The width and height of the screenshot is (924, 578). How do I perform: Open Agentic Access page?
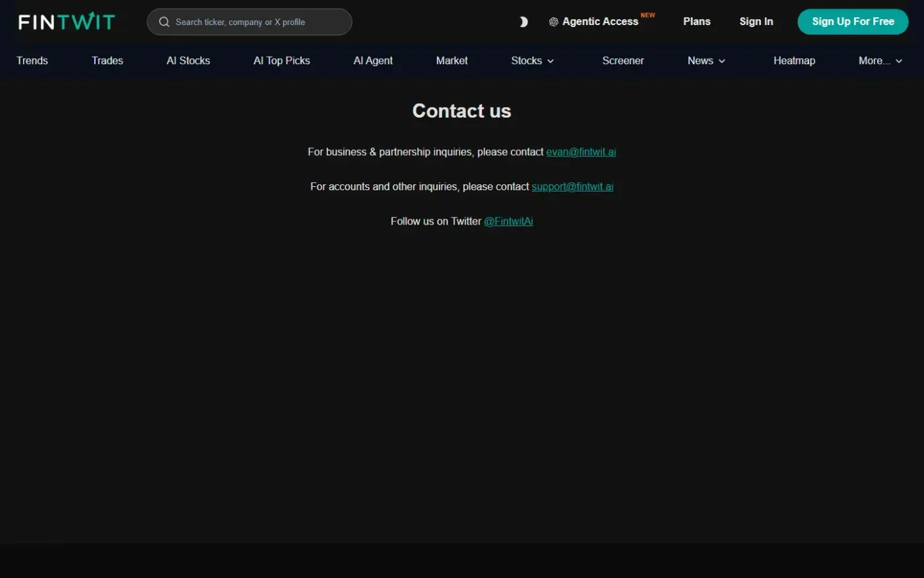coord(601,21)
